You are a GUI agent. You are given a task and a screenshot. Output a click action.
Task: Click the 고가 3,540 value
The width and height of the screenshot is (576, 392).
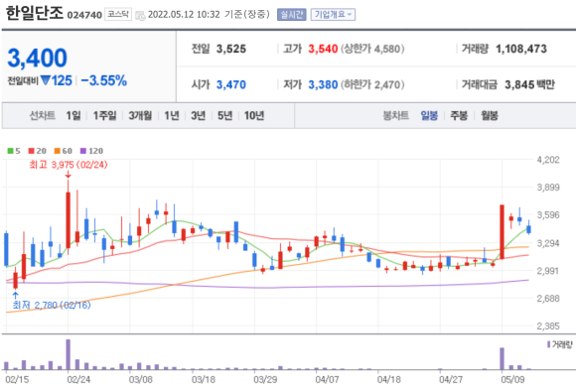(323, 49)
